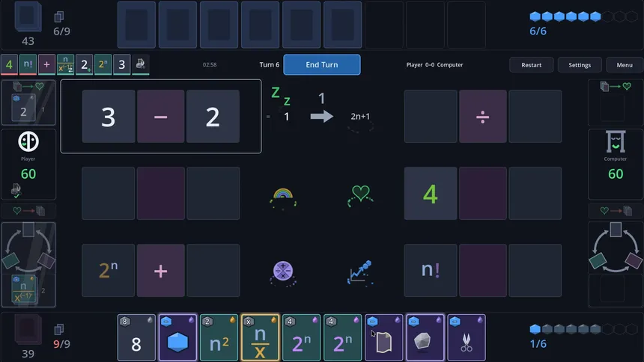This screenshot has height=362, width=644.
Task: Open the Settings menu
Action: 580,65
